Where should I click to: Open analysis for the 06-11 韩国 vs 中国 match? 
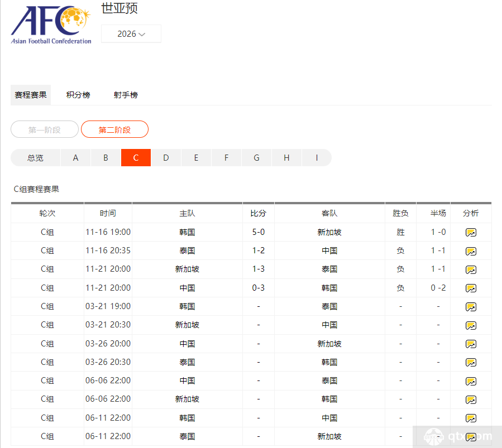click(471, 418)
